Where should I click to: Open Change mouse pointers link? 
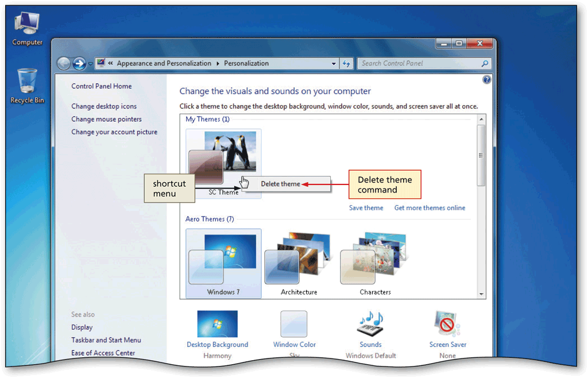(106, 119)
